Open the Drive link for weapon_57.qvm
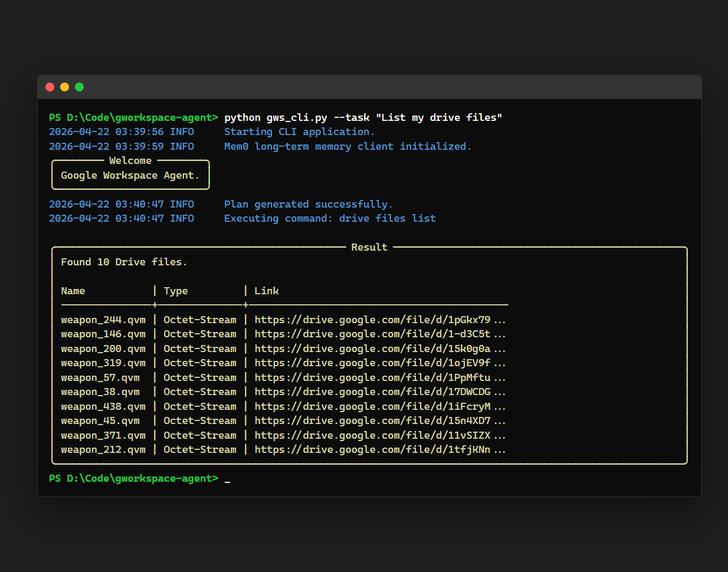This screenshot has height=572, width=728. [x=380, y=377]
